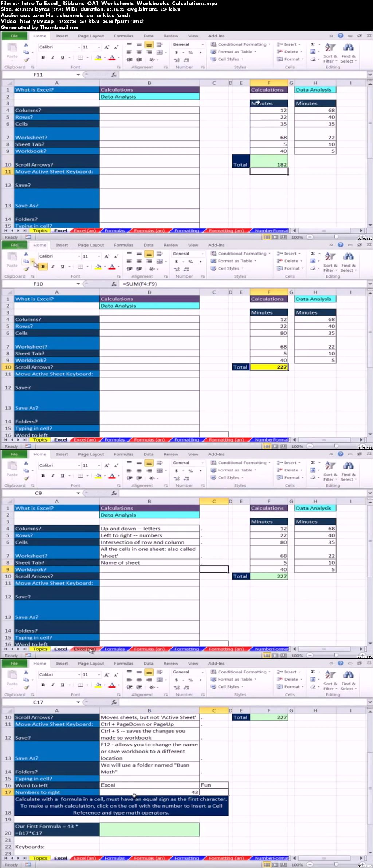Image resolution: width=373 pixels, height=868 pixels.
Task: Select NumberFormat sheet tab in Name Box F11 frame
Action: tap(272, 231)
